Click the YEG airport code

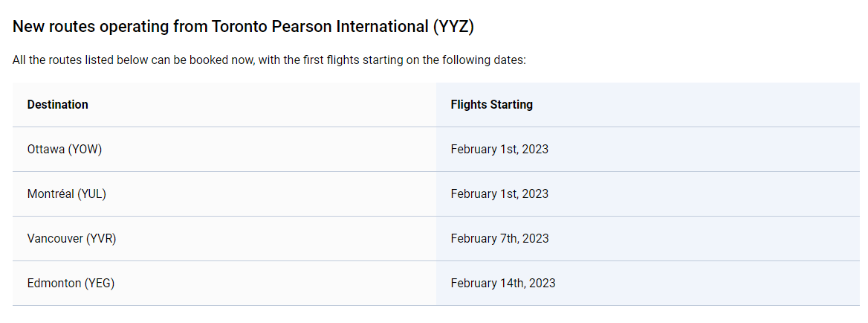coord(100,283)
